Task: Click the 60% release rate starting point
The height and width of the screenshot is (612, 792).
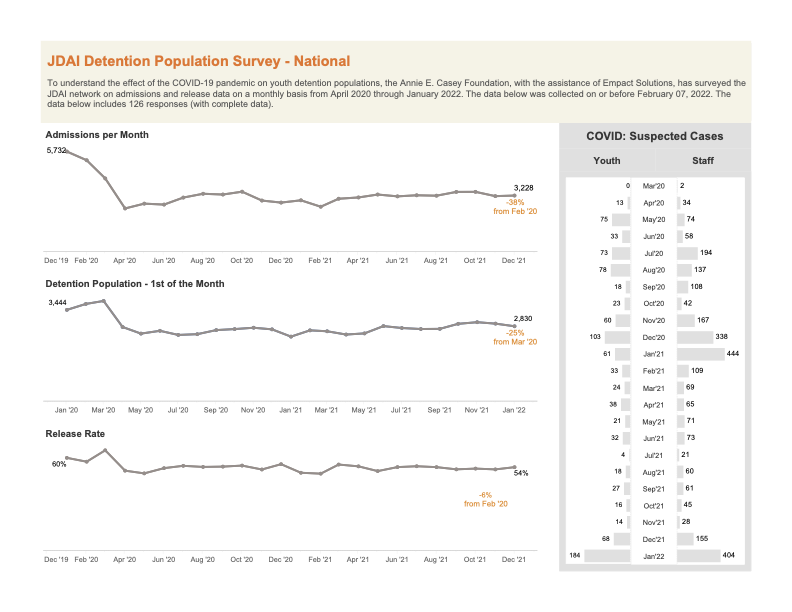Action: coord(67,457)
